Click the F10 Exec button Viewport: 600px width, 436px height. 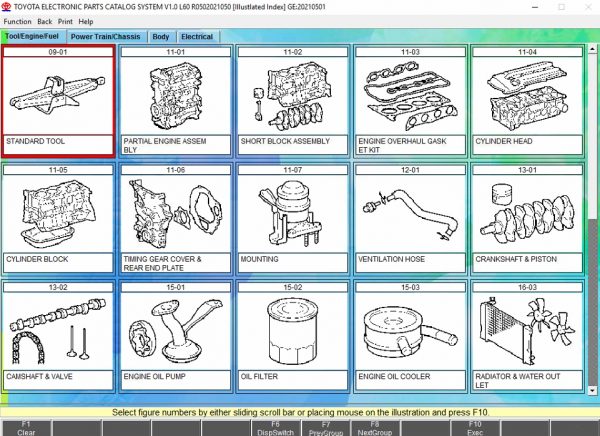point(475,428)
